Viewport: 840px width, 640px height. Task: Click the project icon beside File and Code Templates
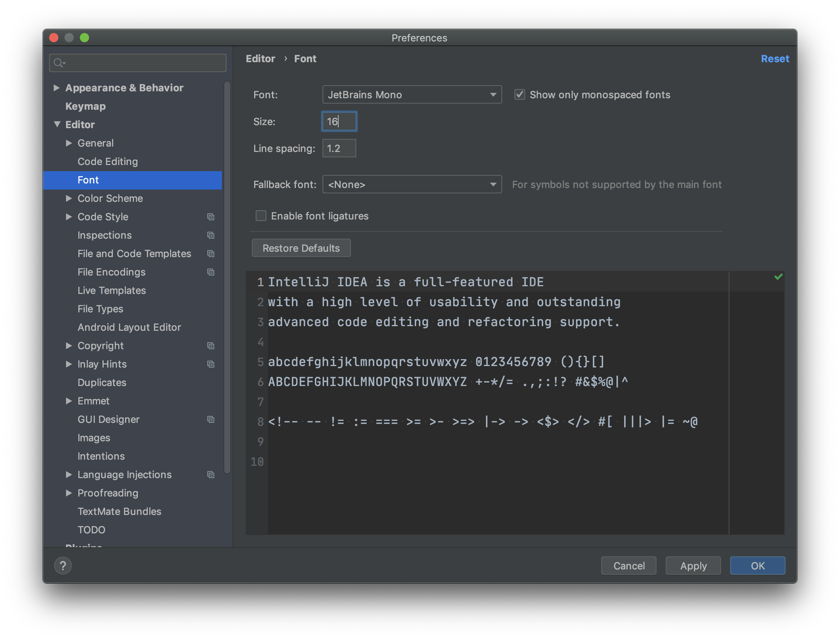[211, 254]
